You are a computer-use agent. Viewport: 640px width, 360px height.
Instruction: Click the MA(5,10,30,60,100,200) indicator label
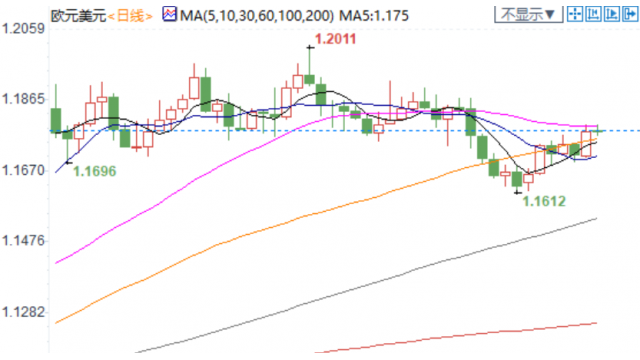(257, 16)
